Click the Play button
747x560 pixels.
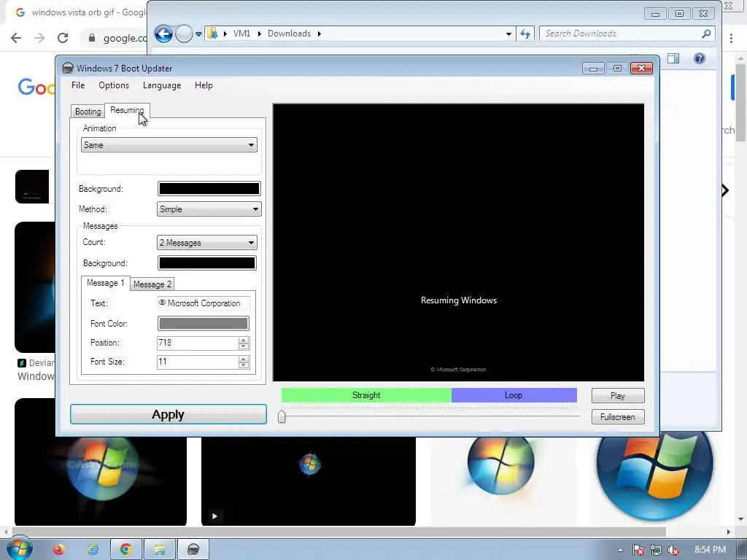click(618, 396)
